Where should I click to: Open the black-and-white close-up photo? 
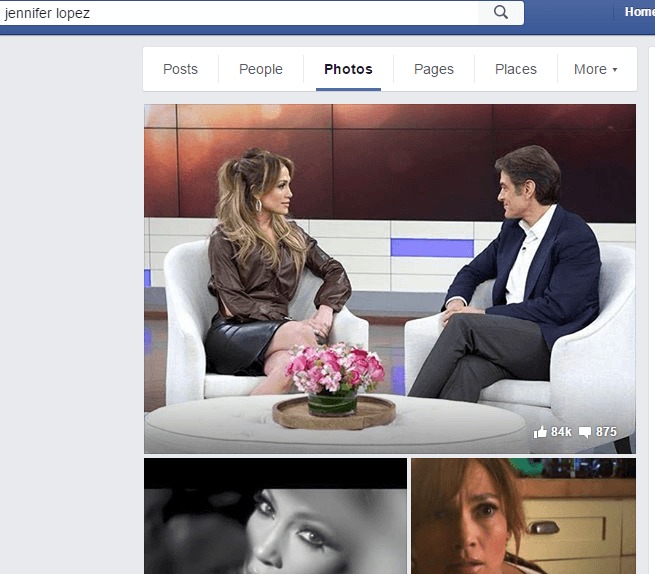click(x=275, y=516)
